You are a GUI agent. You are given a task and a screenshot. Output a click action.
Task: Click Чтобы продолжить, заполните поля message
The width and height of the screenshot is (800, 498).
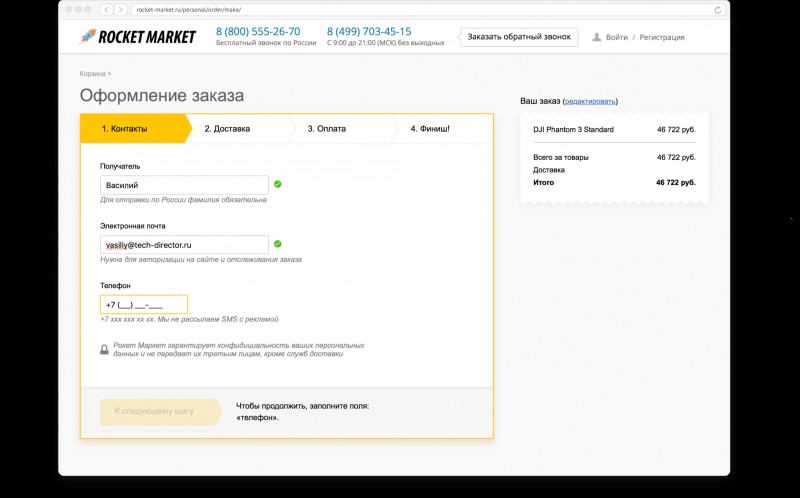(x=303, y=412)
